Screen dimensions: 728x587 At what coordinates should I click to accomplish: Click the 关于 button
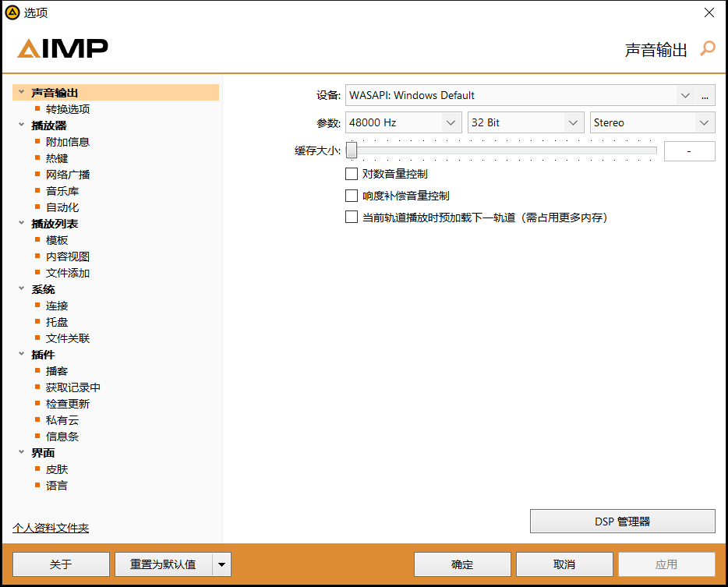[62, 564]
